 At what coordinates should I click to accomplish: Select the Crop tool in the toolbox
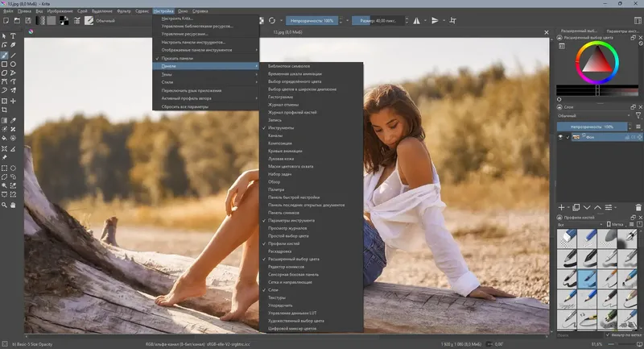(5, 110)
